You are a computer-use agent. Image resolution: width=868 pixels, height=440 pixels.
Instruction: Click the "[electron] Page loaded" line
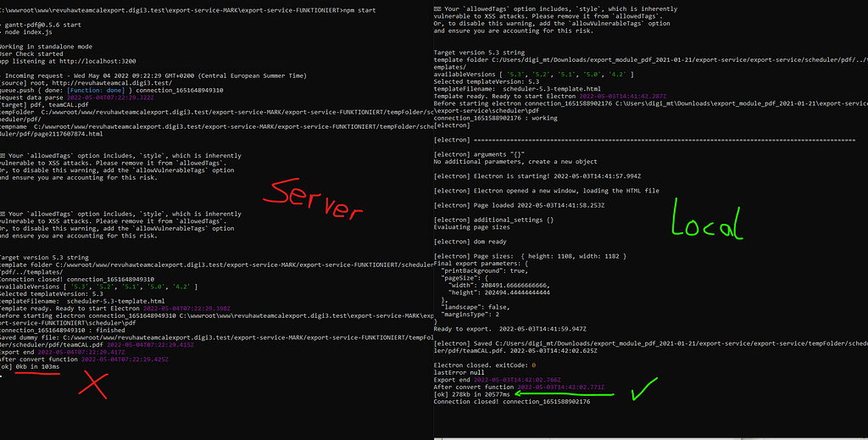pyautogui.click(x=520, y=205)
